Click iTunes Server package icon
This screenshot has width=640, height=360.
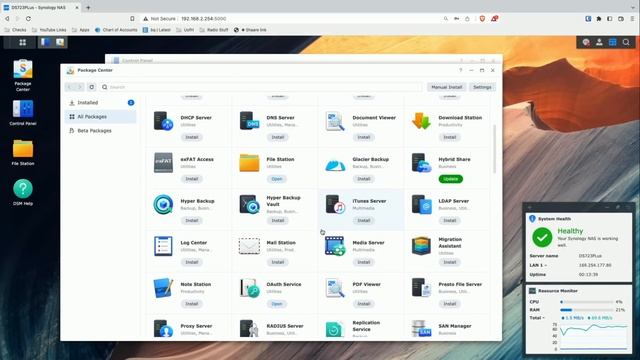click(335, 204)
